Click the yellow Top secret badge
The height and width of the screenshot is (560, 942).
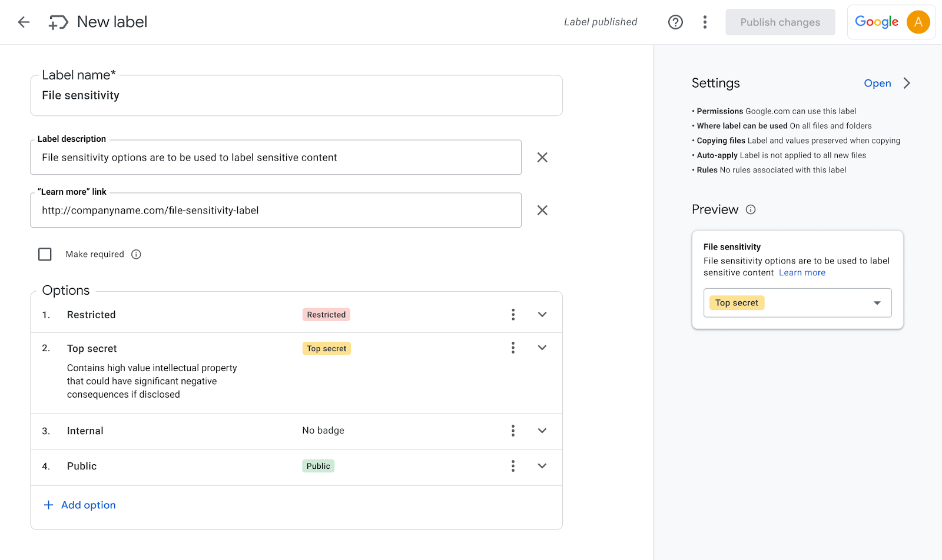(x=326, y=348)
